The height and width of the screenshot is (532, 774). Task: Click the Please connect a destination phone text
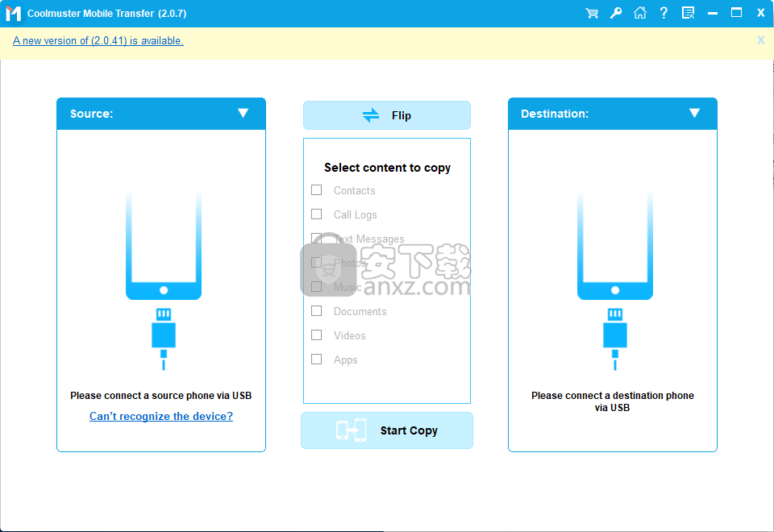click(613, 401)
